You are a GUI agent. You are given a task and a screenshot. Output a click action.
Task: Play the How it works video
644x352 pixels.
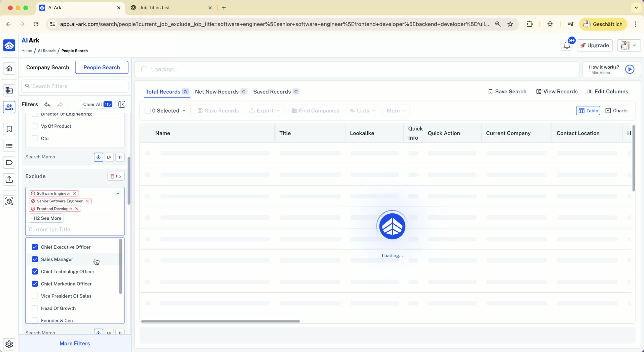click(x=630, y=69)
